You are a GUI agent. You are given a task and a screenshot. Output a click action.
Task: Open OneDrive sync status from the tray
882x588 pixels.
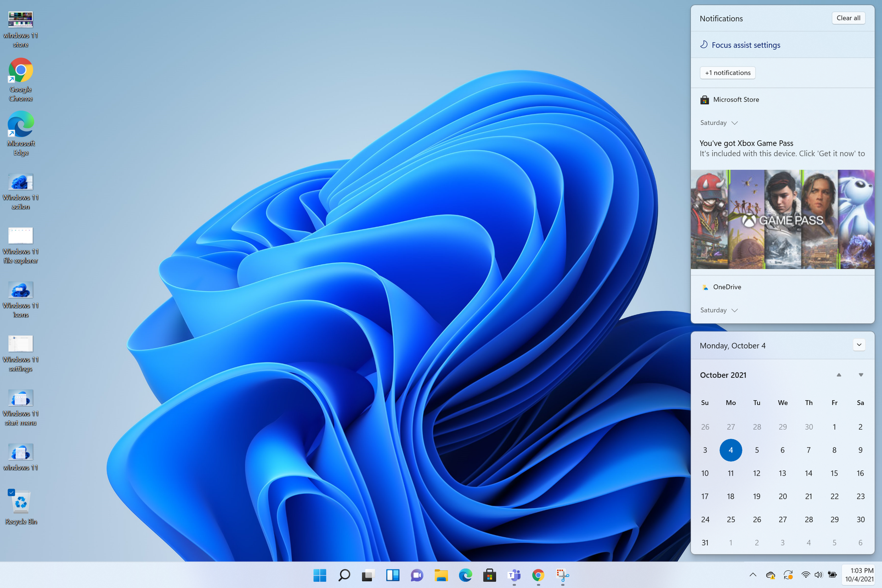pos(770,575)
